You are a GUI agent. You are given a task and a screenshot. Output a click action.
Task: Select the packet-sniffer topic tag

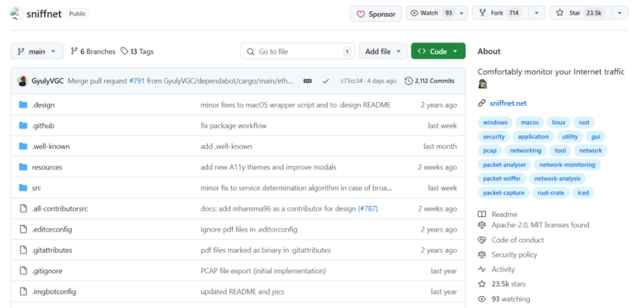coord(502,178)
